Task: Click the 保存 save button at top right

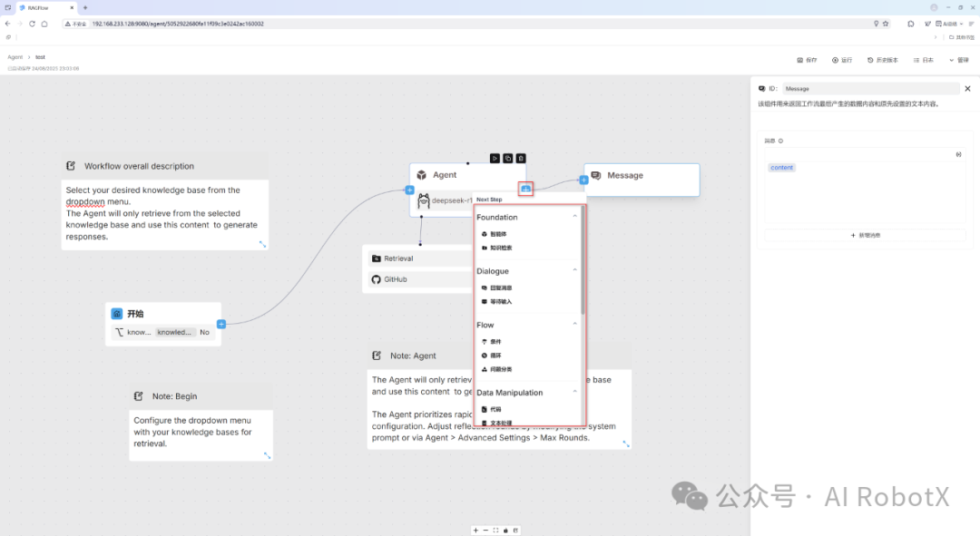Action: (x=807, y=59)
